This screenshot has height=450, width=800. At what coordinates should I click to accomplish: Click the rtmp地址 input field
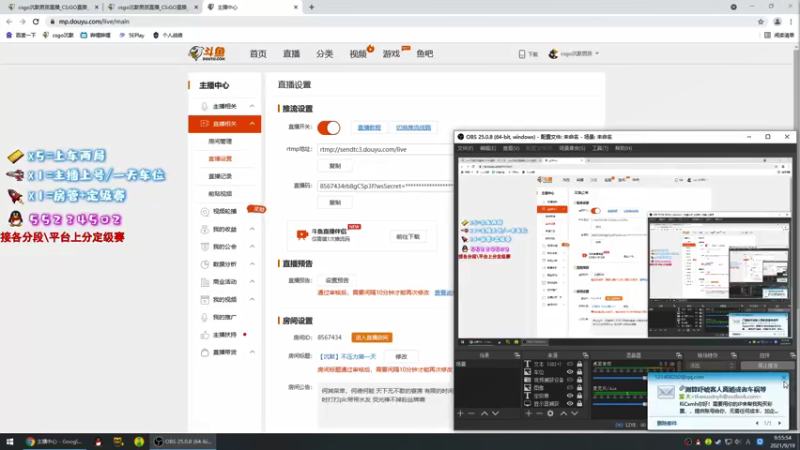[x=385, y=149]
